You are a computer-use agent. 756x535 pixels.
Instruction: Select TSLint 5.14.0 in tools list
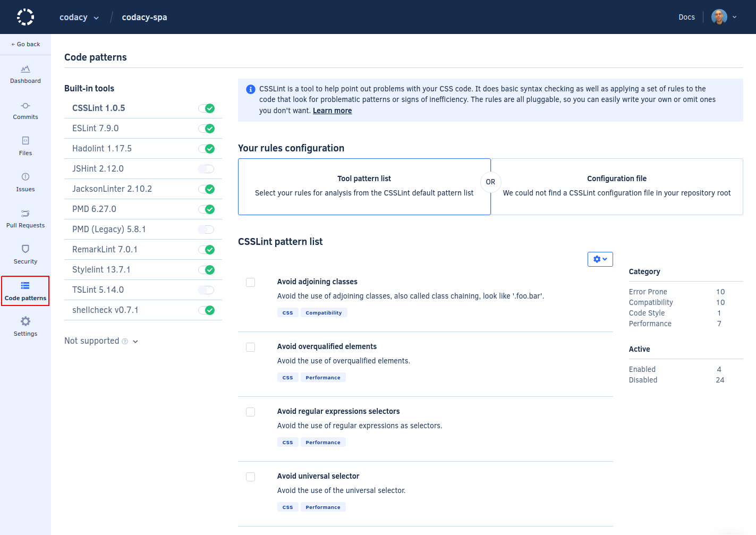point(98,290)
